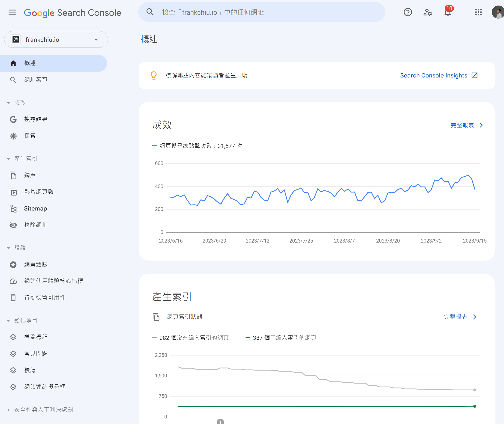The image size is (504, 424).
Task: Open the Search Console Insights link
Action: tap(438, 75)
